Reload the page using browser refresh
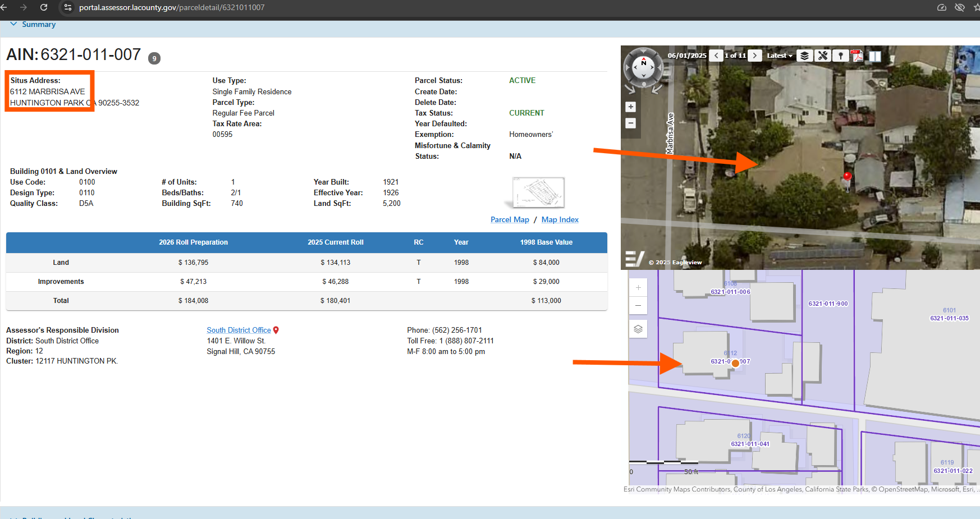This screenshot has width=980, height=519. click(44, 7)
